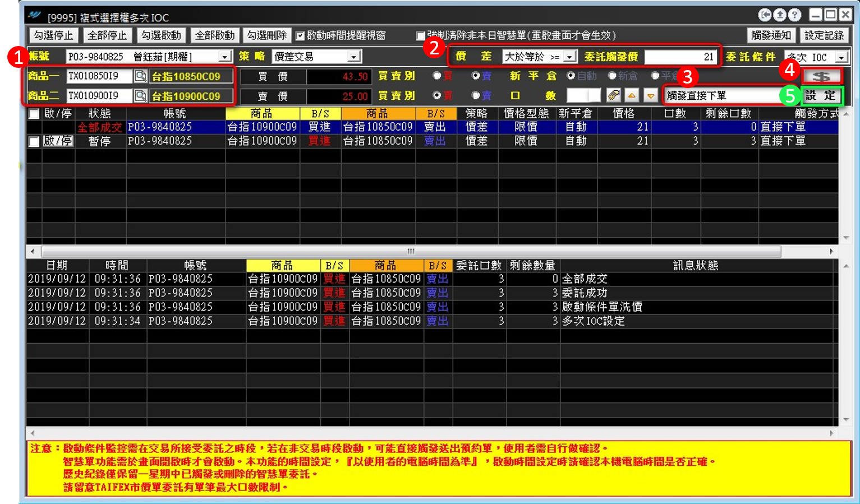Click log entry 啟動條件單洗價
The height and width of the screenshot is (504, 860).
click(x=602, y=307)
